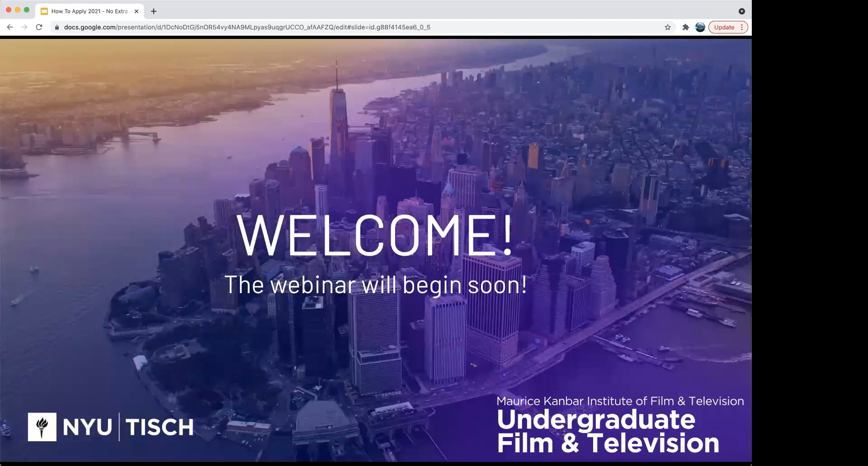Image resolution: width=868 pixels, height=466 pixels.
Task: Click the WELCOME! heading on the slide
Action: [375, 235]
